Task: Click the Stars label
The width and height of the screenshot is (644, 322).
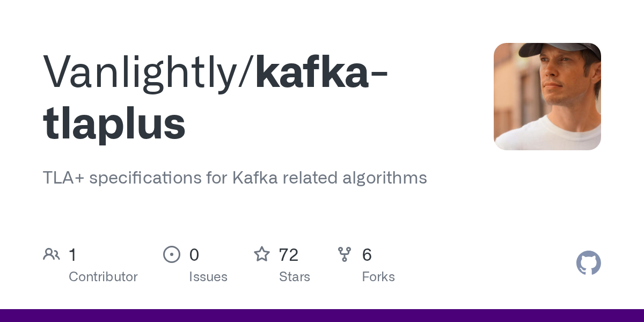Action: (295, 277)
